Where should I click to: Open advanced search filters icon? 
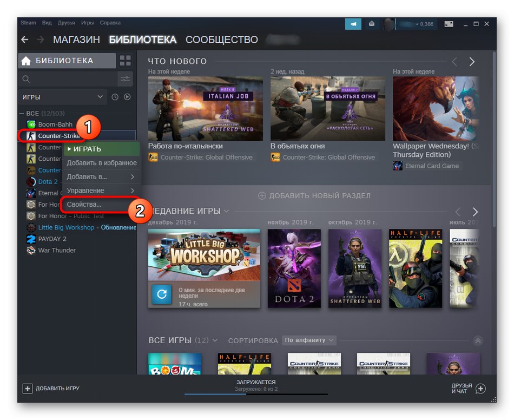pyautogui.click(x=125, y=78)
